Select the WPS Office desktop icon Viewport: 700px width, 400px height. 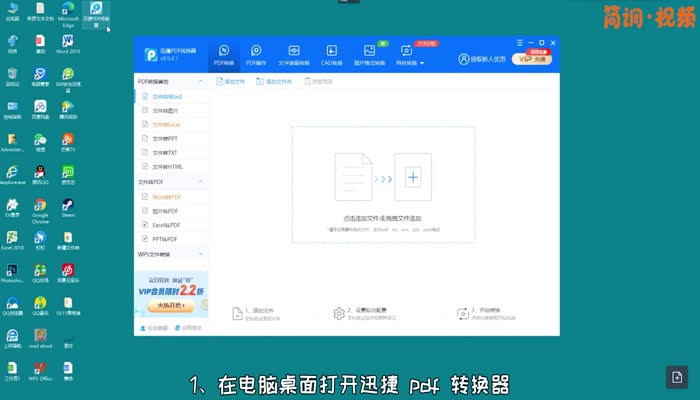click(40, 371)
